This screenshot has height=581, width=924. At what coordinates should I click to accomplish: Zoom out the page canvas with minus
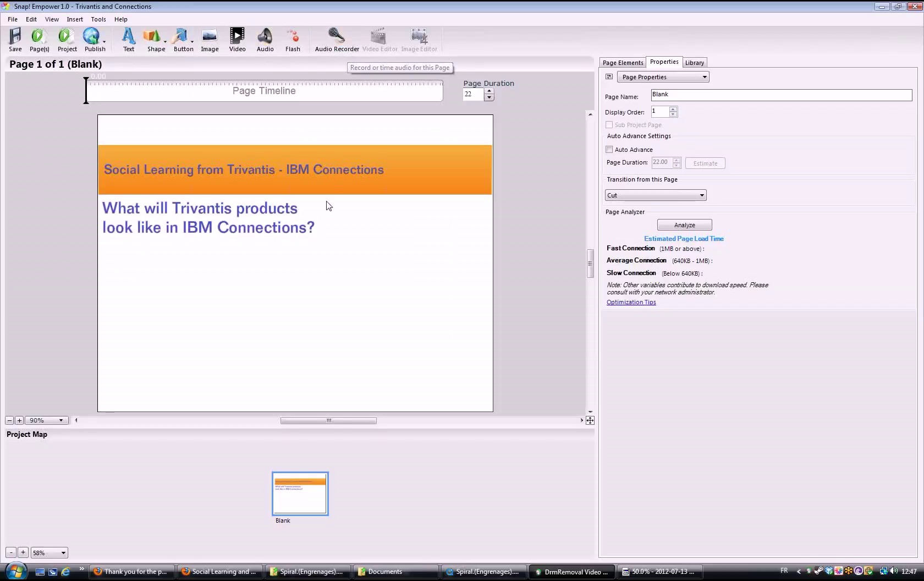[9, 420]
